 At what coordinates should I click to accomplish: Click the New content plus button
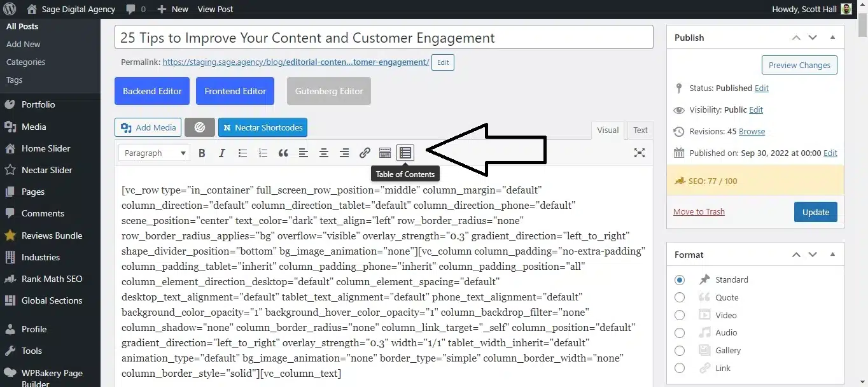click(x=172, y=9)
